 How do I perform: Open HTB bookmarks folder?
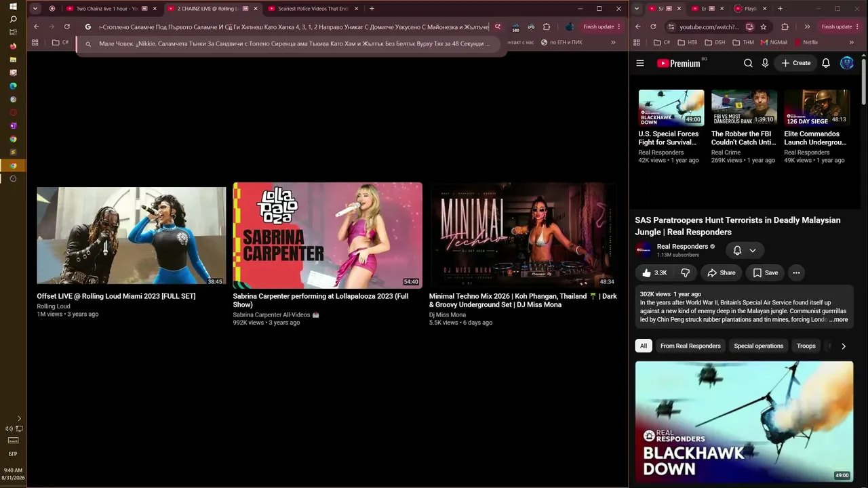click(x=687, y=42)
